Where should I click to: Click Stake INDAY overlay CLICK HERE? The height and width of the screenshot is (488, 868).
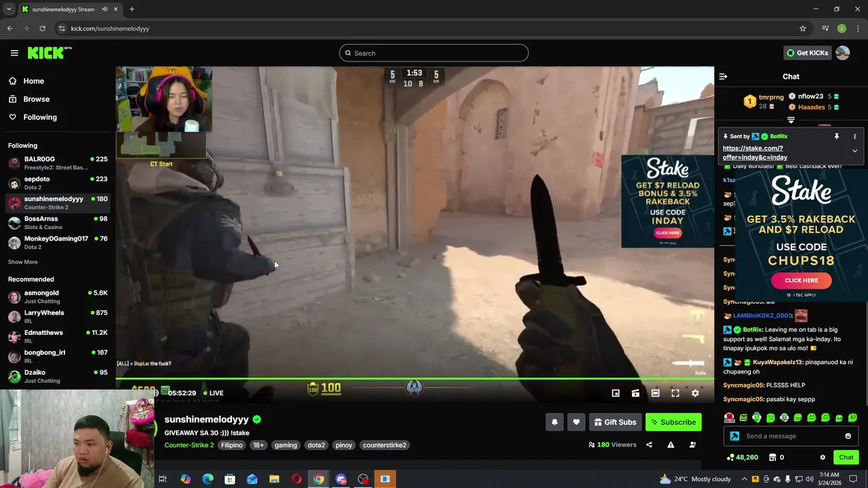pyautogui.click(x=667, y=233)
